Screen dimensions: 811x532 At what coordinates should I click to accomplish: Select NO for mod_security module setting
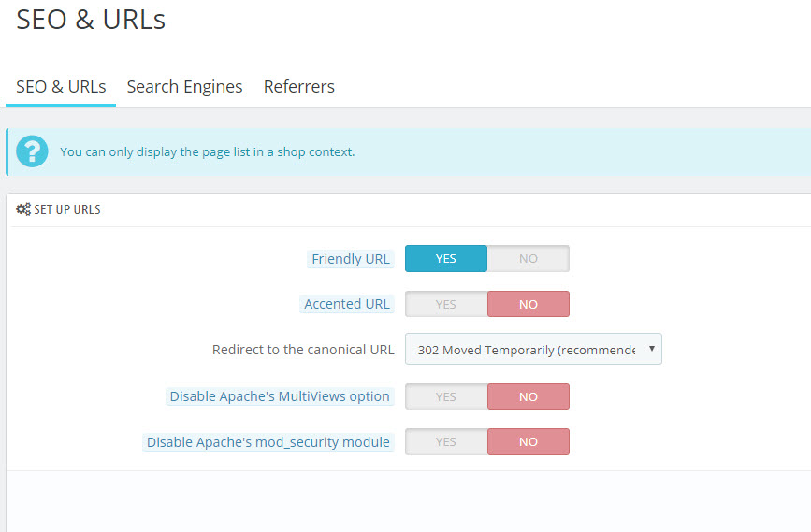(x=529, y=442)
